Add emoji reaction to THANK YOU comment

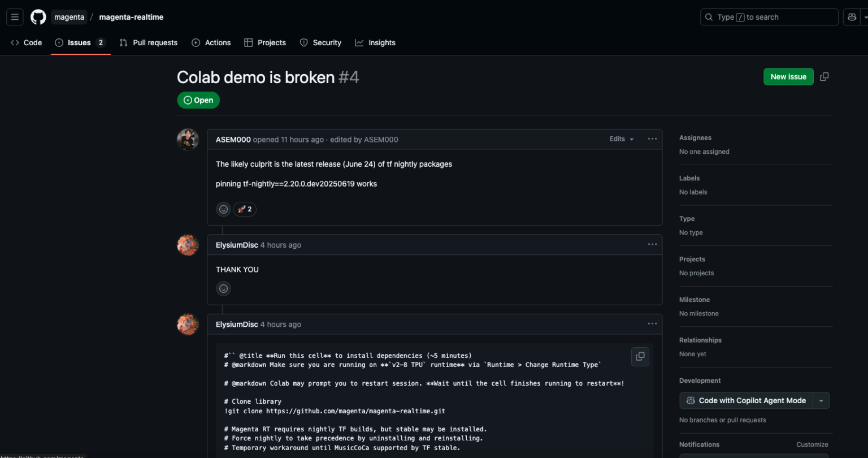coord(224,289)
